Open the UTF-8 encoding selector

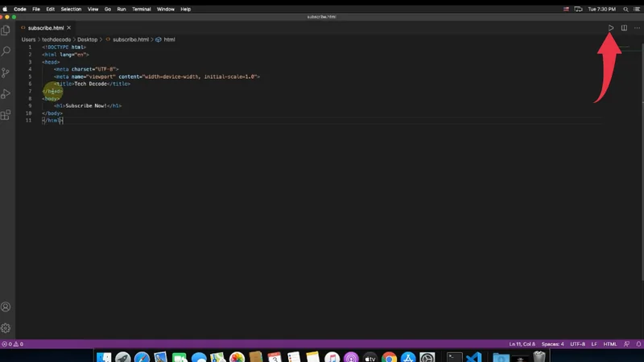tap(577, 344)
